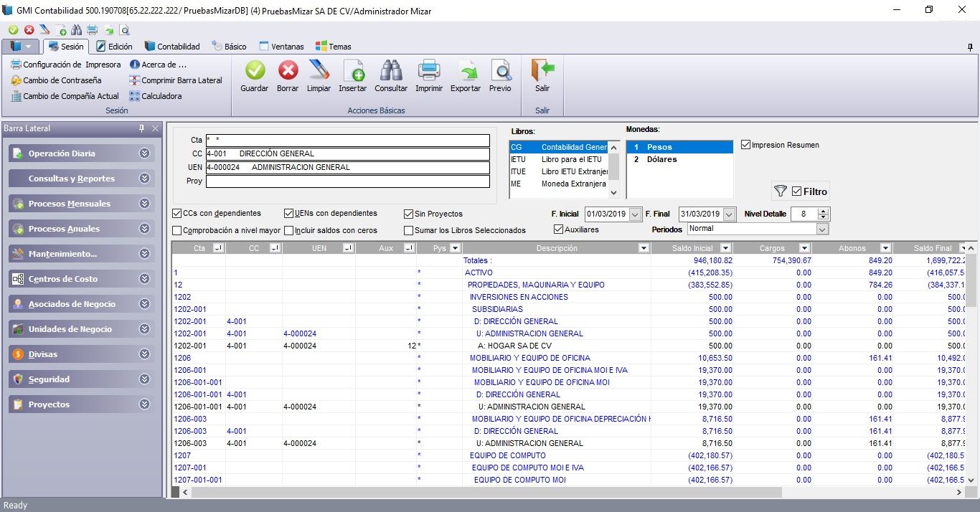
Task: Click Comprimir Barra Lateral
Action: tap(176, 80)
